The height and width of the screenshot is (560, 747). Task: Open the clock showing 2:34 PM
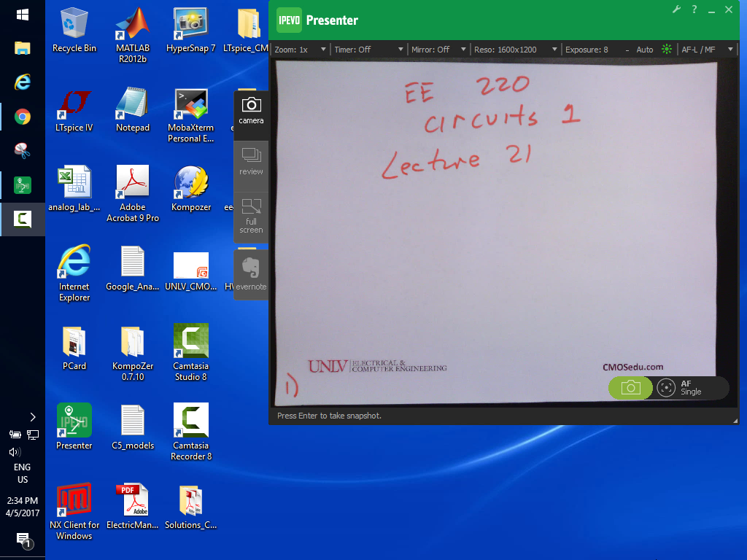(x=23, y=507)
